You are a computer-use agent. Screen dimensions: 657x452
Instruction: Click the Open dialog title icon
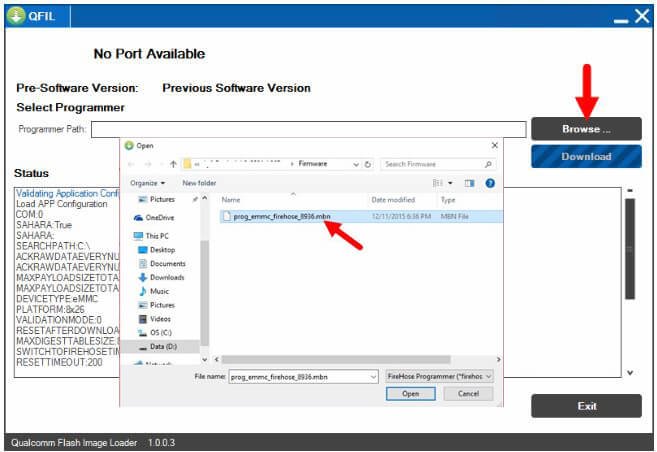point(129,145)
